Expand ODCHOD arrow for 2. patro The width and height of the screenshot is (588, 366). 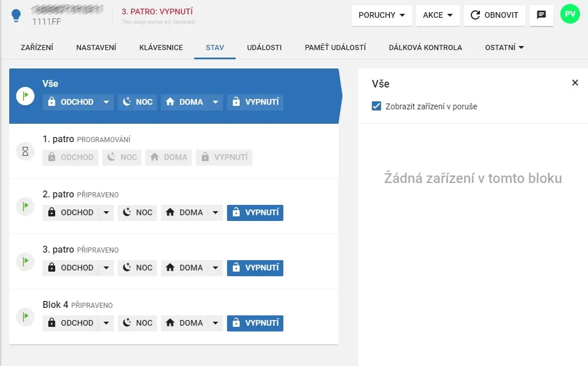[x=106, y=212]
